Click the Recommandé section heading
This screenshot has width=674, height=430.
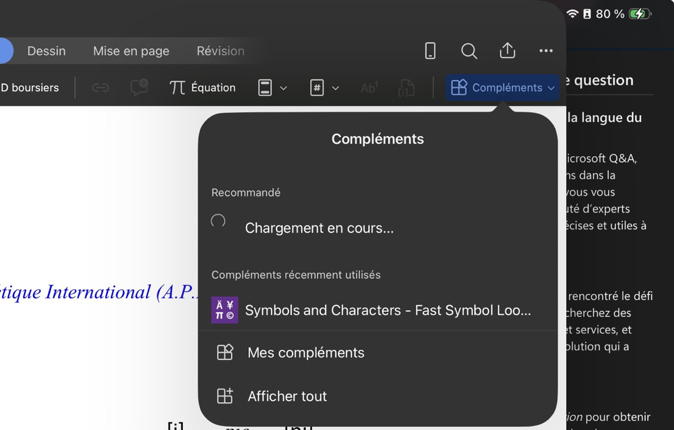coord(245,192)
